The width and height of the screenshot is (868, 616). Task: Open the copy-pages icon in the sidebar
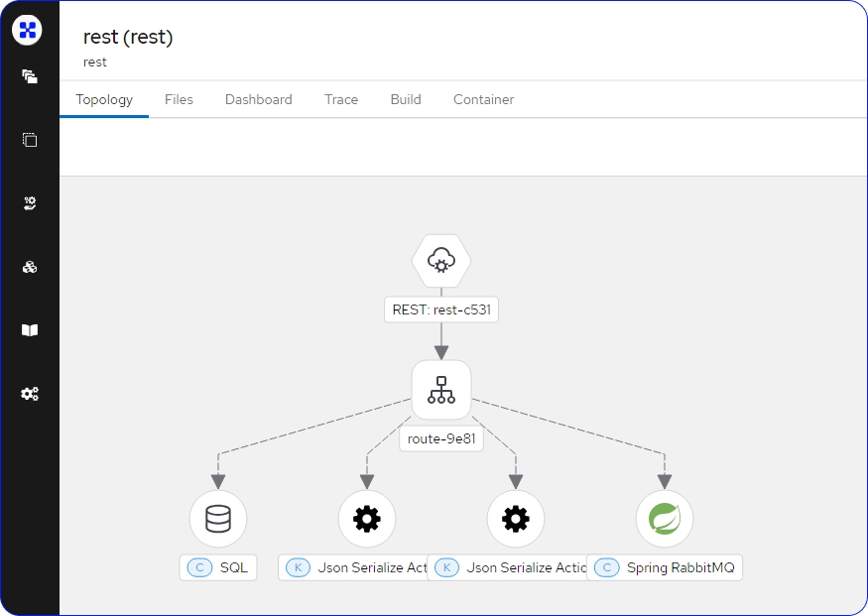tap(30, 140)
